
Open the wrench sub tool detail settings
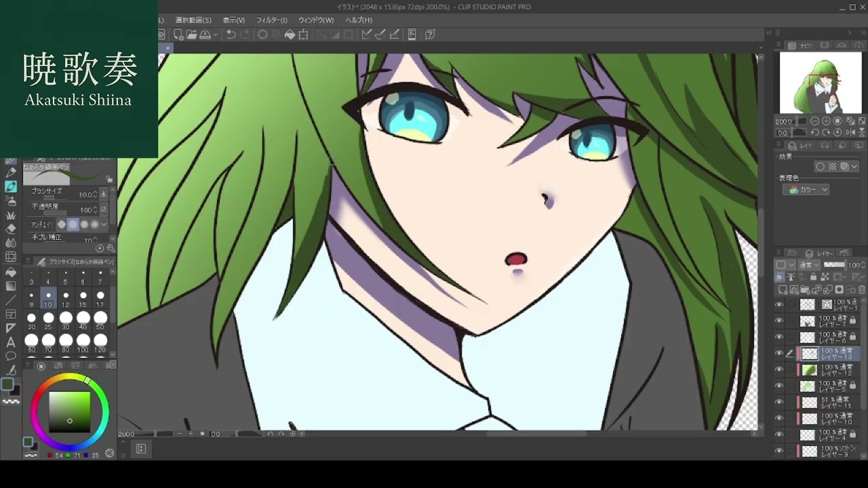(111, 248)
